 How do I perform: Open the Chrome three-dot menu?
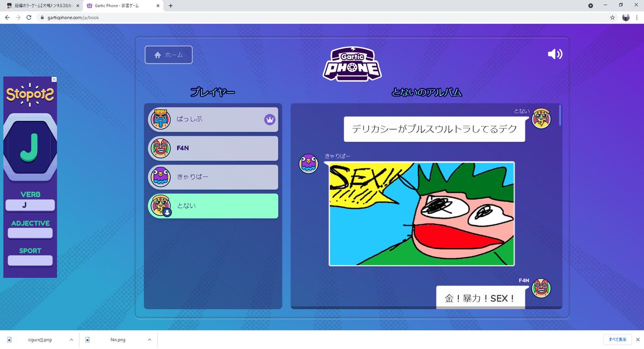pos(638,17)
